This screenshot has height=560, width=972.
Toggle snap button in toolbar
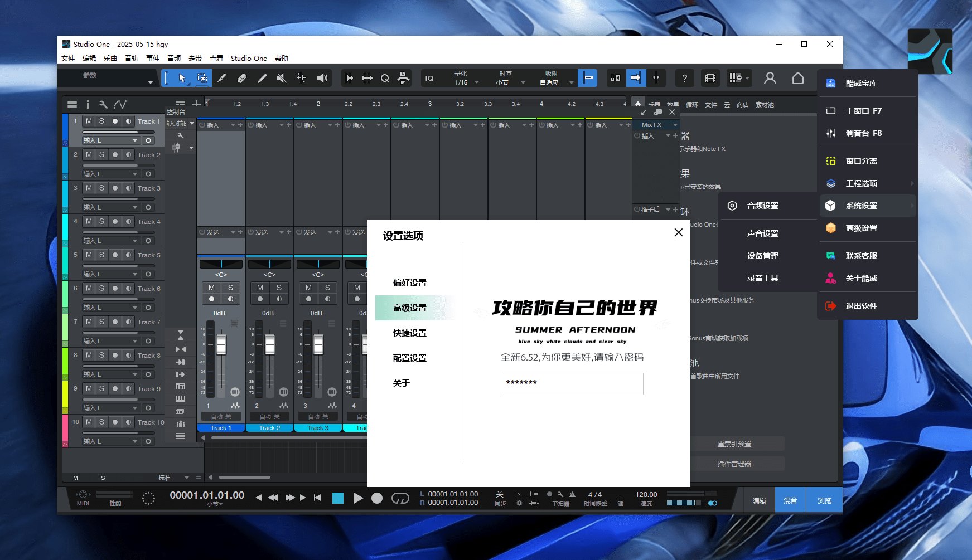pyautogui.click(x=588, y=78)
